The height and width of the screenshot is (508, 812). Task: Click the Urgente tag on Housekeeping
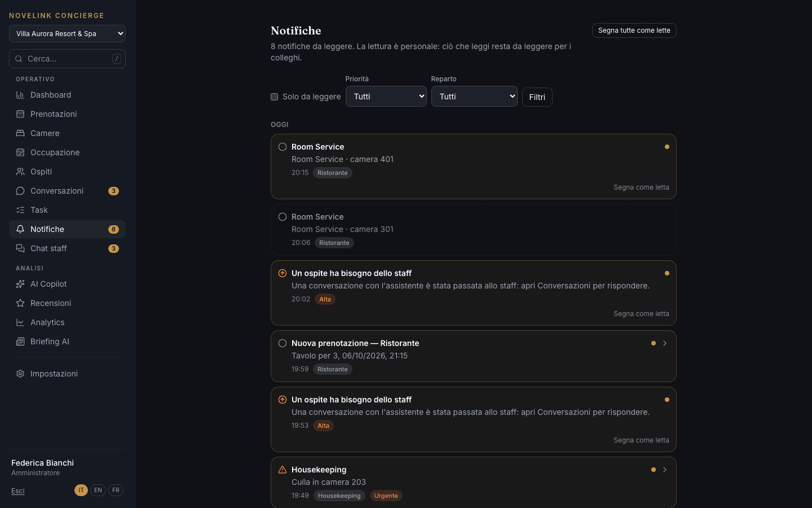coord(386,496)
